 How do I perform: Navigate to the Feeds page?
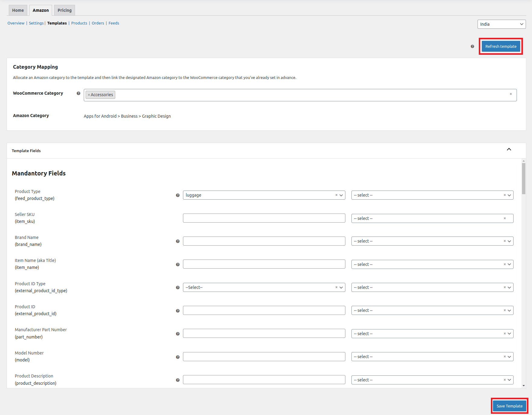tap(114, 23)
